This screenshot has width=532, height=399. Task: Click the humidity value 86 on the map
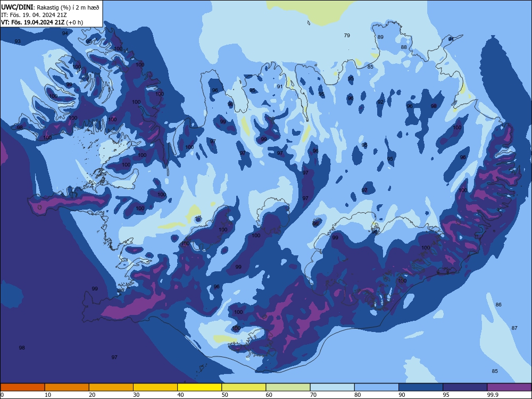pyautogui.click(x=498, y=305)
